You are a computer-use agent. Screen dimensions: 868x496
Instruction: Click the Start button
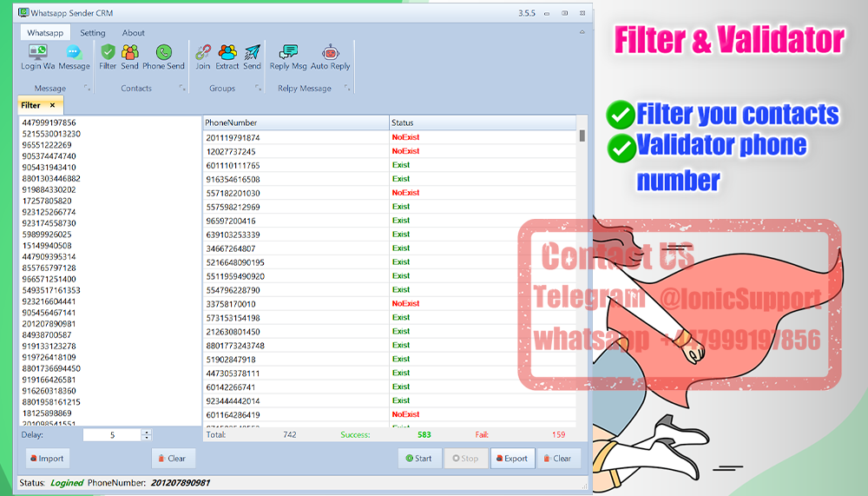(419, 459)
